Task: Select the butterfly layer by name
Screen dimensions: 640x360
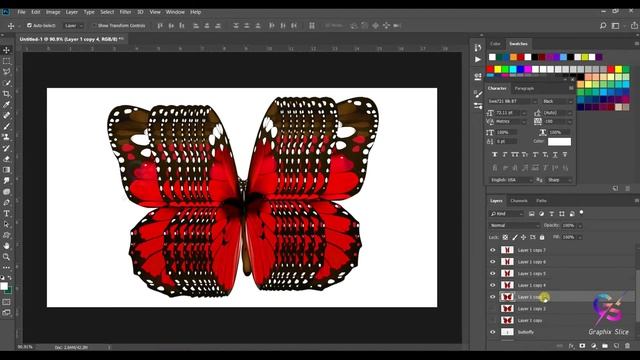Action: pos(526,332)
